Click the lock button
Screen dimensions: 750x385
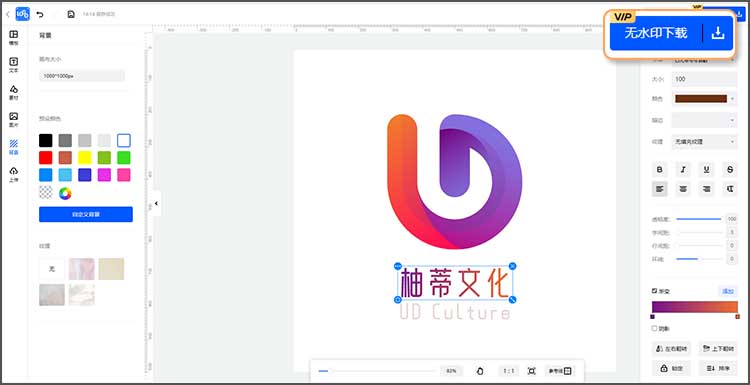click(x=671, y=368)
